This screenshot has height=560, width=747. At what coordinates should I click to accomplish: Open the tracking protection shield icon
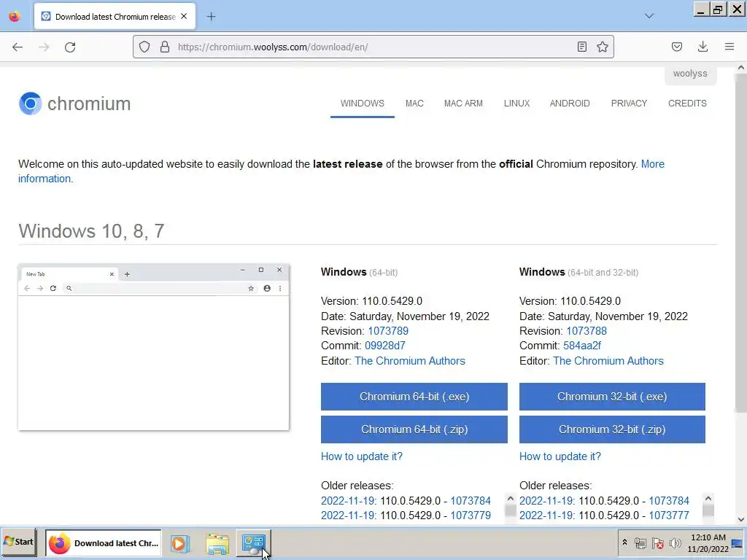point(144,47)
